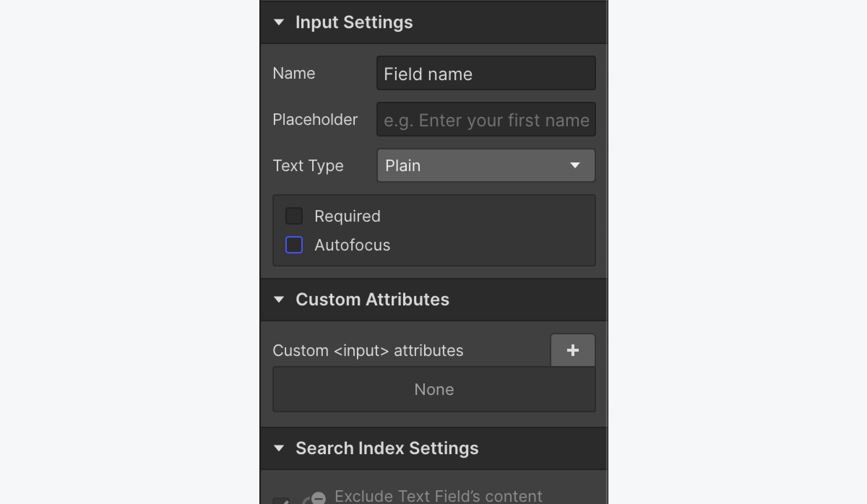Click the Custom Attributes header title

click(372, 299)
